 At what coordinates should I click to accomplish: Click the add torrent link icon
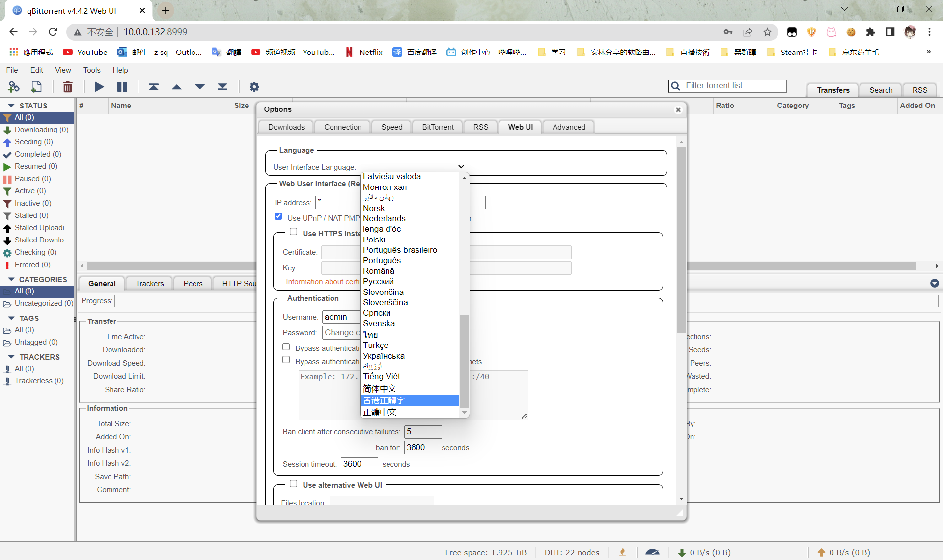pos(13,87)
